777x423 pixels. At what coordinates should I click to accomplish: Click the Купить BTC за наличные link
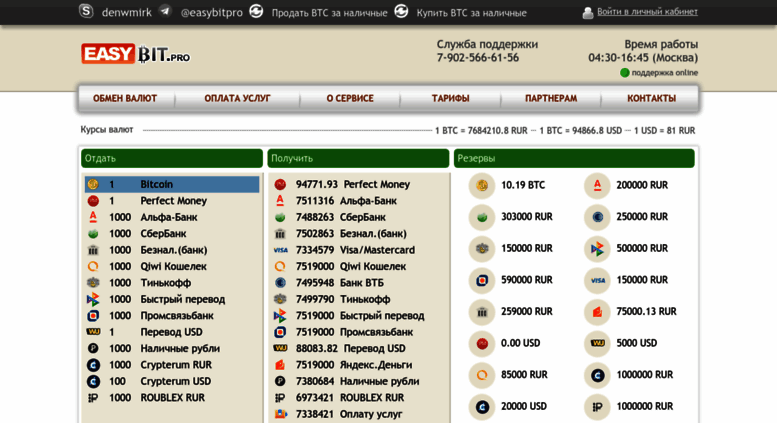click(471, 13)
